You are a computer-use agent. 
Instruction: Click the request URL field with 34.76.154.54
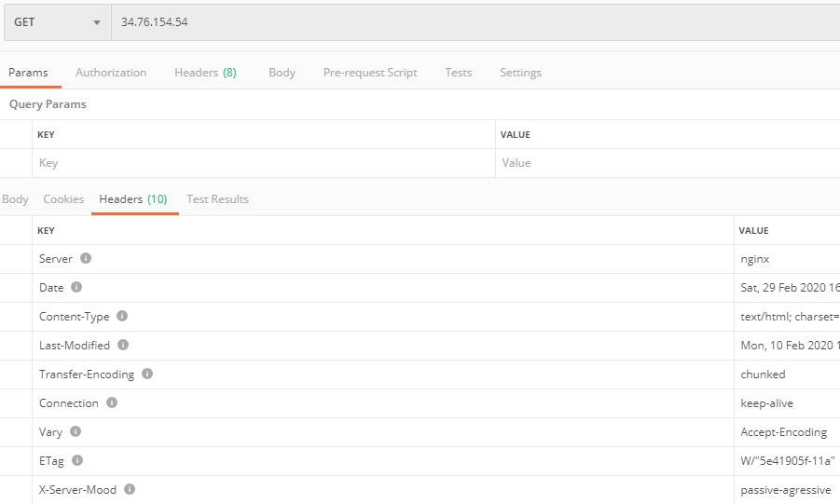[x=466, y=22]
